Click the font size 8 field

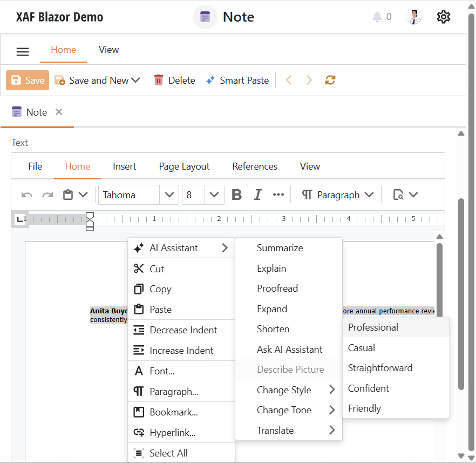194,194
